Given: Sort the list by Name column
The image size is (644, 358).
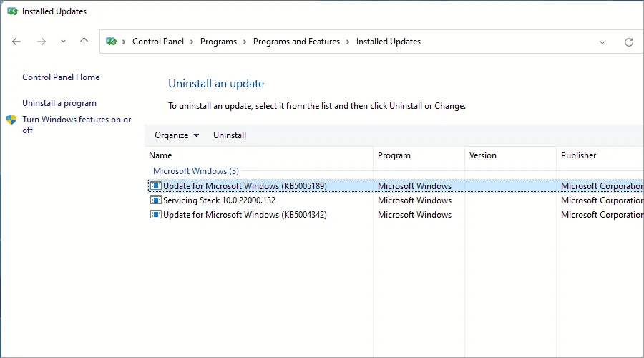Looking at the screenshot, I should pyautogui.click(x=160, y=155).
